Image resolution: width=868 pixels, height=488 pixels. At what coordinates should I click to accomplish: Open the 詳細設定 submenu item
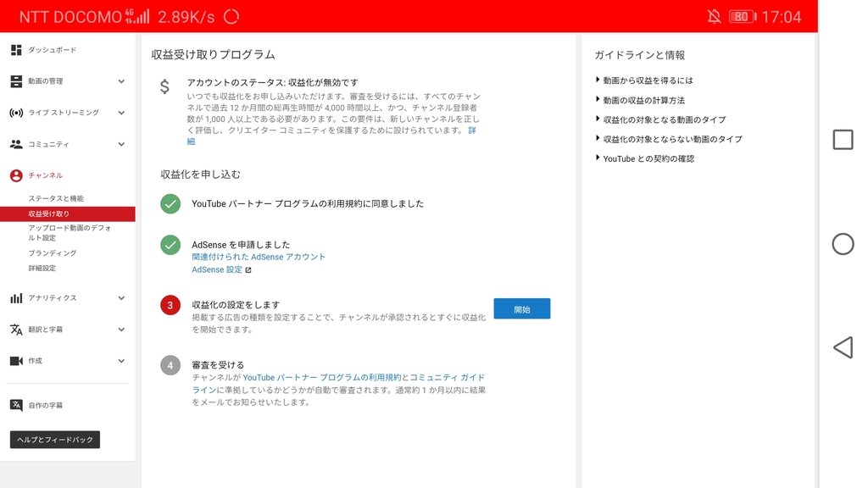pyautogui.click(x=42, y=269)
